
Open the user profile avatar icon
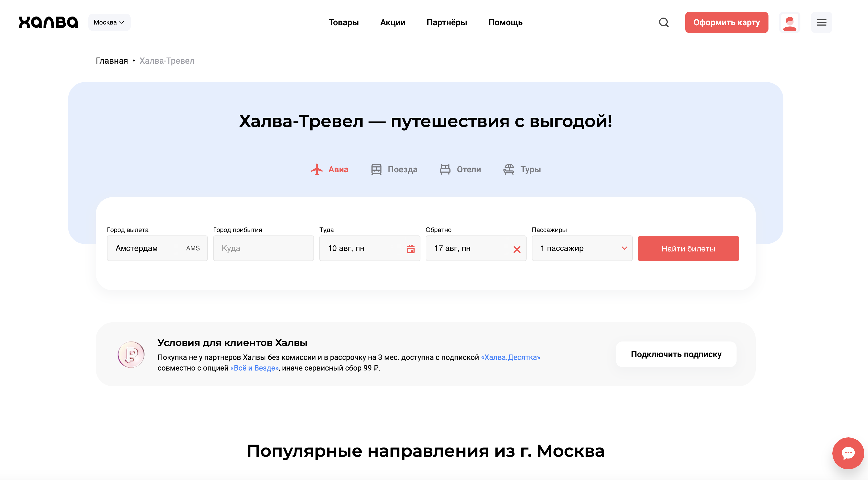790,22
